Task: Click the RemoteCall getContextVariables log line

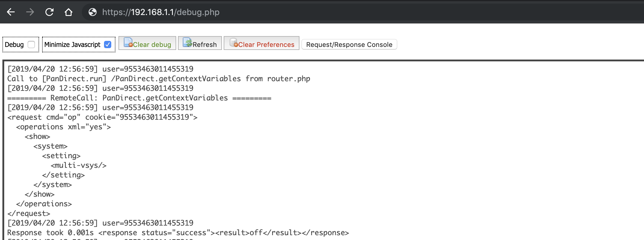Action: tap(139, 97)
